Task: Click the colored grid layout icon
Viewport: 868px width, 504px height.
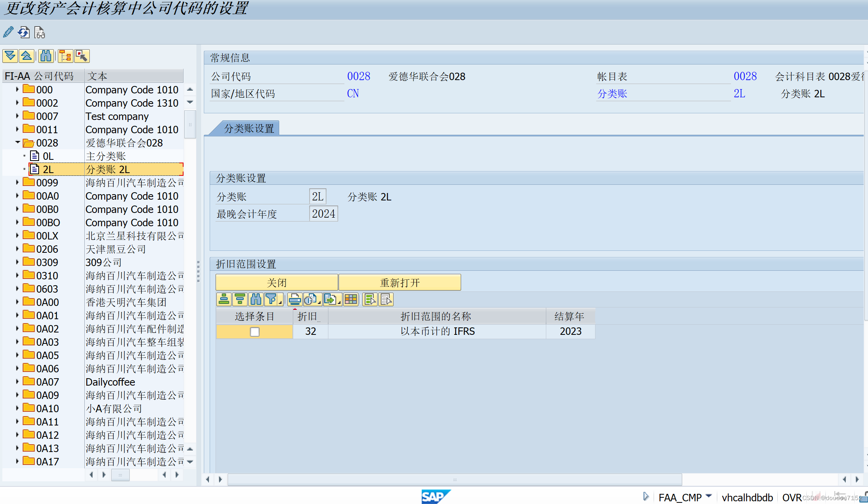Action: click(x=351, y=300)
